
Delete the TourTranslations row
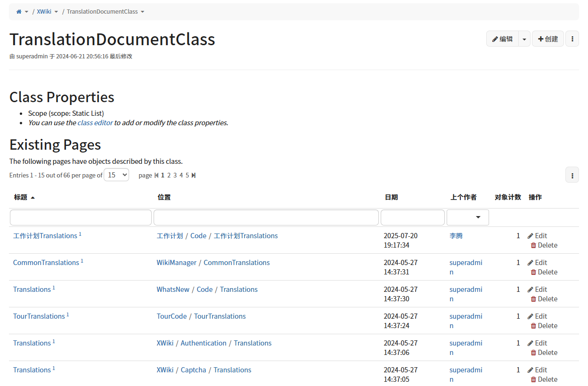point(544,326)
